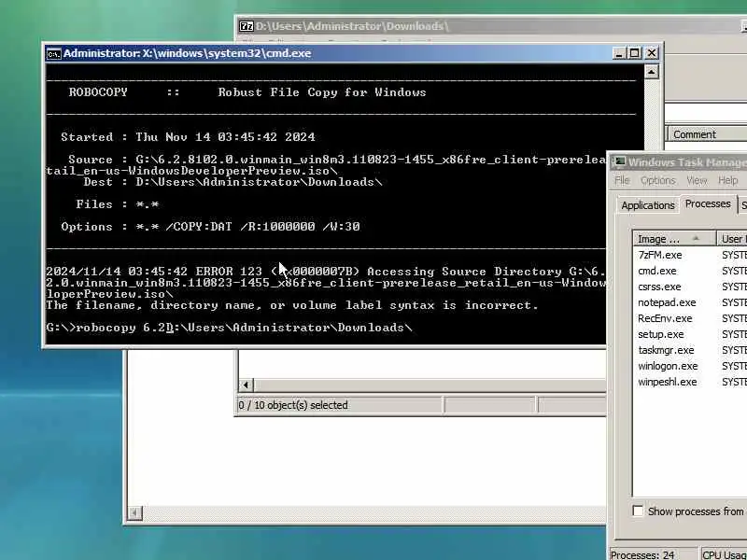Click the cmd window scroll up arrow
Viewport: 747px width, 560px height.
point(651,72)
